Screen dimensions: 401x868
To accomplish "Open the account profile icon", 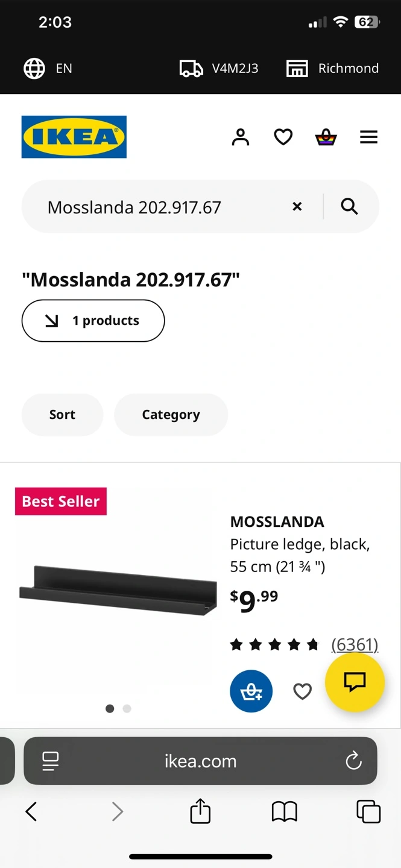I will tap(241, 137).
